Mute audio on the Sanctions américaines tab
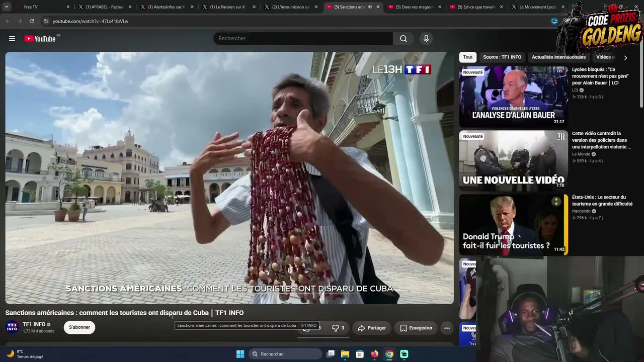The height and width of the screenshot is (362, 644). coord(370,7)
